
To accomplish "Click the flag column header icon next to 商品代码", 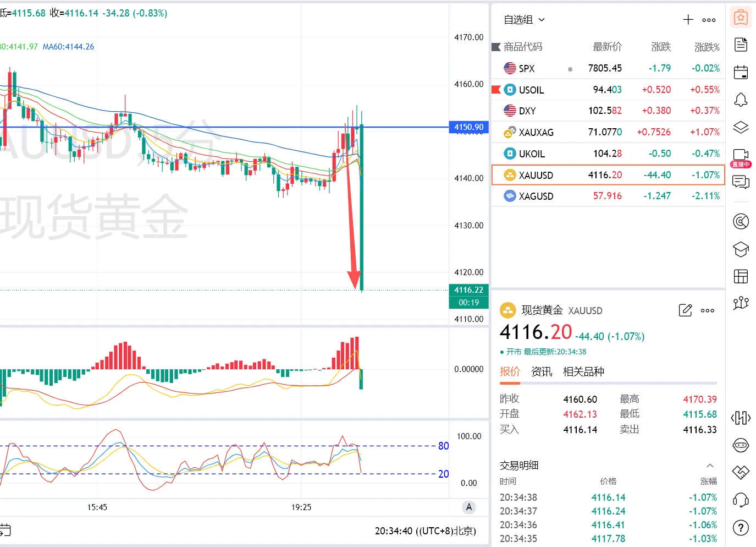I will 496,47.
